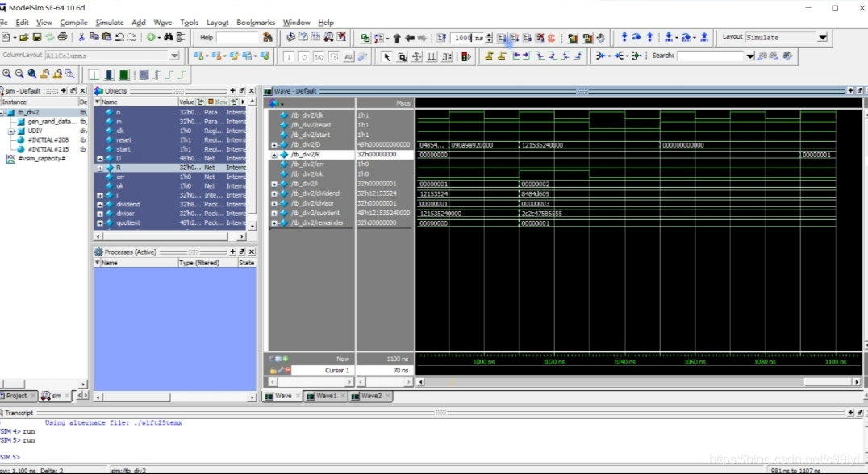The width and height of the screenshot is (868, 474).
Task: Click the Zoom Full filled magnifier icon
Action: (32, 74)
